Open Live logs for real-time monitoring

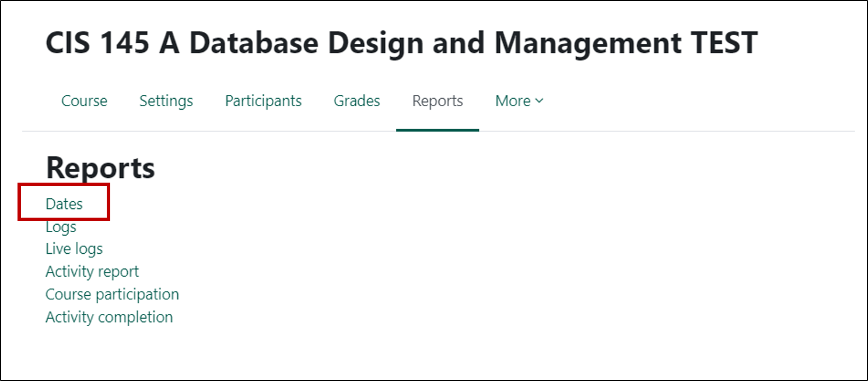(73, 249)
